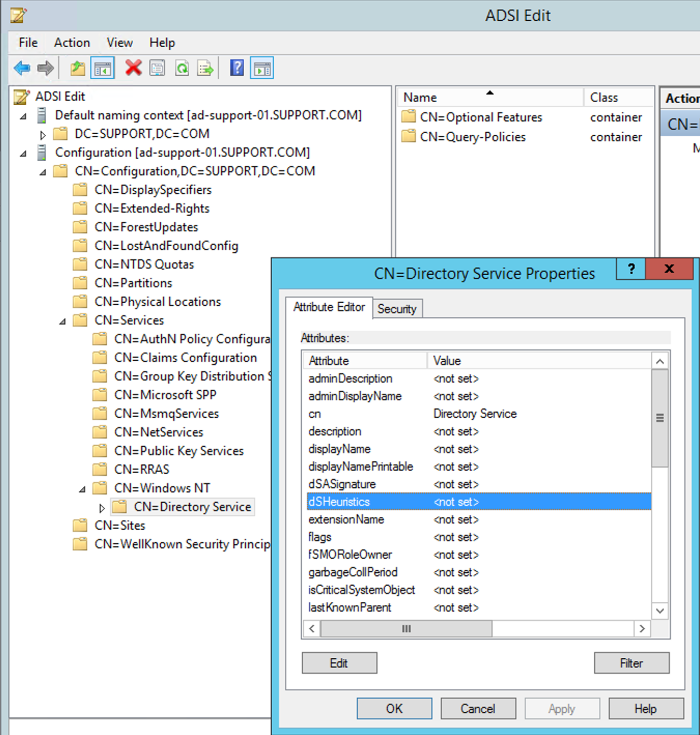Image resolution: width=700 pixels, height=735 pixels.
Task: Click the Up one level folder icon
Action: click(78, 68)
